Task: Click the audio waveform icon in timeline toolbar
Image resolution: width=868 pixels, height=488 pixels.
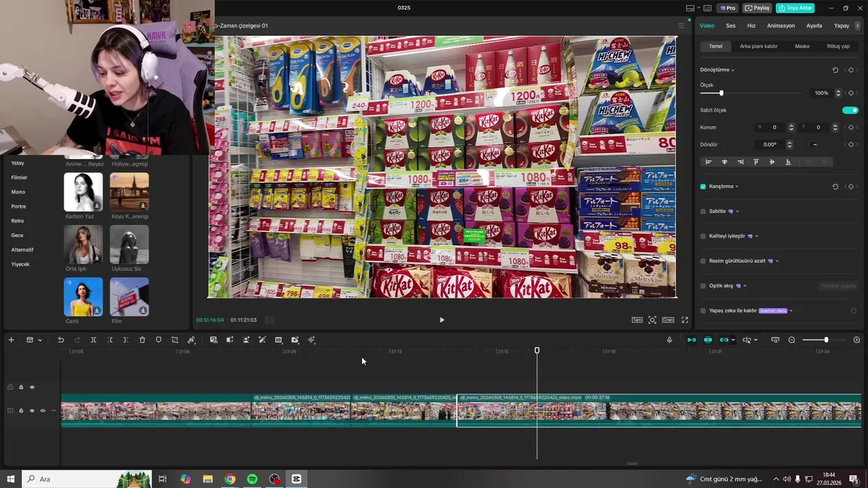Action: point(311,340)
